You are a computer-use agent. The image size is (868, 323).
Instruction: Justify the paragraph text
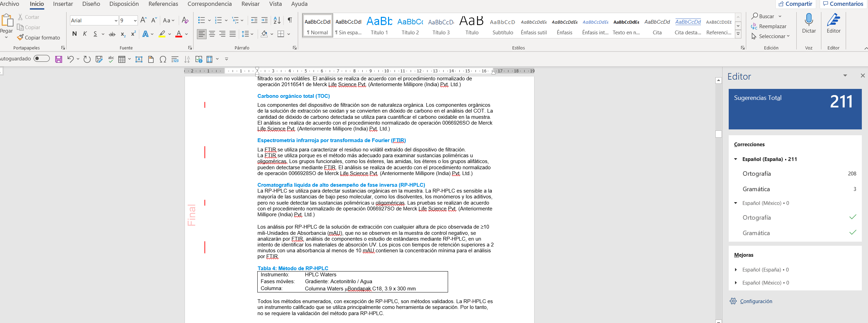[x=233, y=34]
